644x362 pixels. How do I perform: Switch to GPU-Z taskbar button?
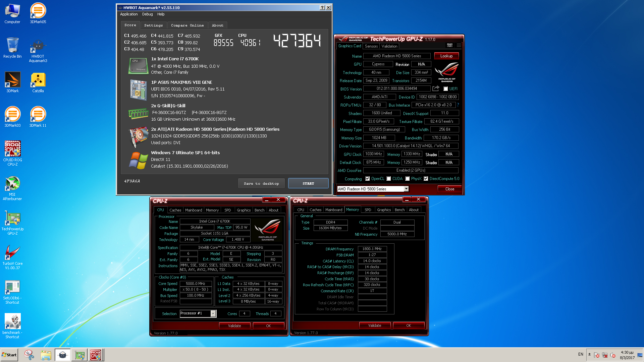[79, 355]
